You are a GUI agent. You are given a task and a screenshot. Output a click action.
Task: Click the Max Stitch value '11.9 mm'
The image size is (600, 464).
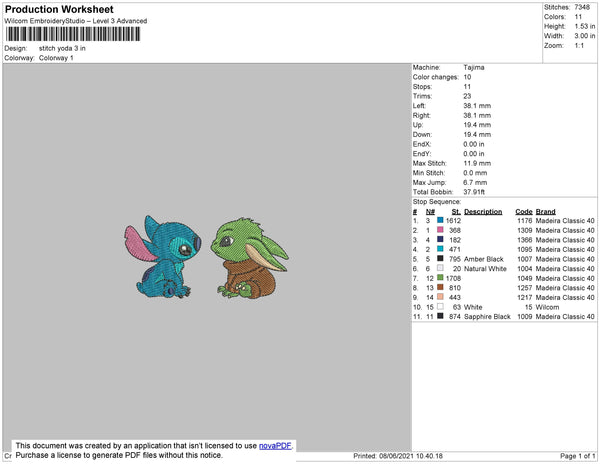coord(477,163)
